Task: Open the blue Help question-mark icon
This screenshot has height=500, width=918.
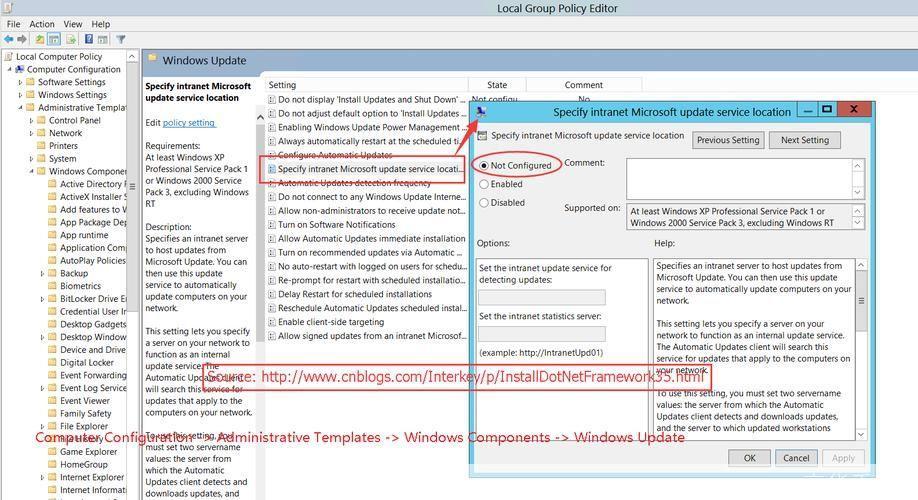Action: 88,39
